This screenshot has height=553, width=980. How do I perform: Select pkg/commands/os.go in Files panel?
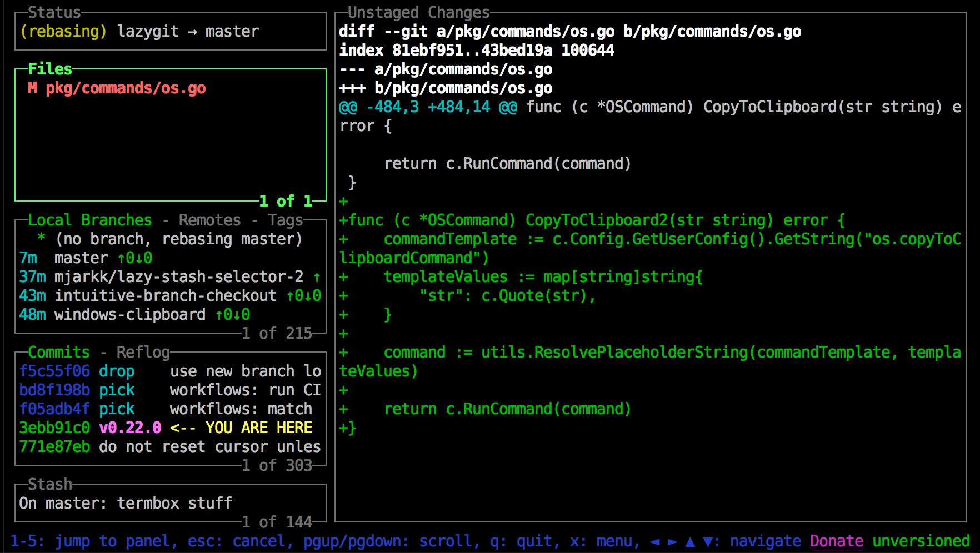click(127, 88)
